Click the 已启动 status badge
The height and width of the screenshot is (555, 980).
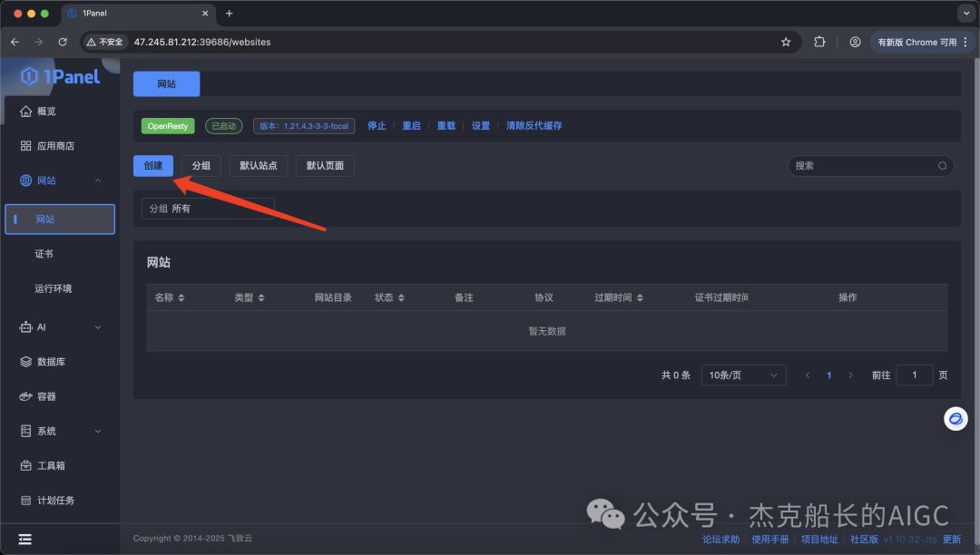click(224, 126)
